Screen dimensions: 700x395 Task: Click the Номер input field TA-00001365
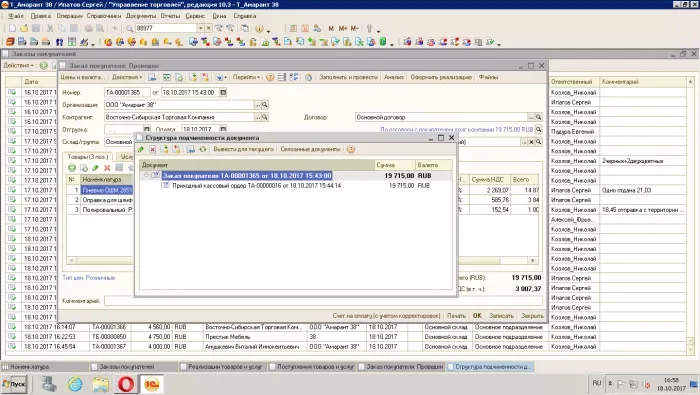pos(127,92)
